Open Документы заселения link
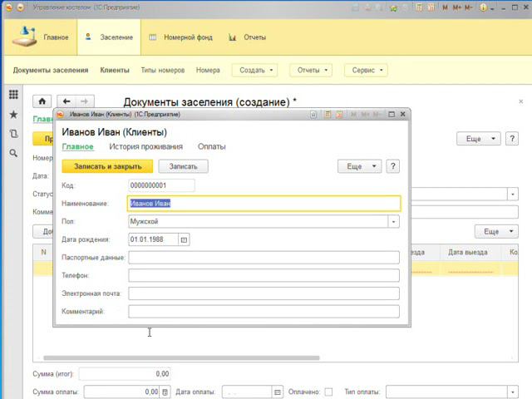Viewport: 532px width, 399px height. 51,70
